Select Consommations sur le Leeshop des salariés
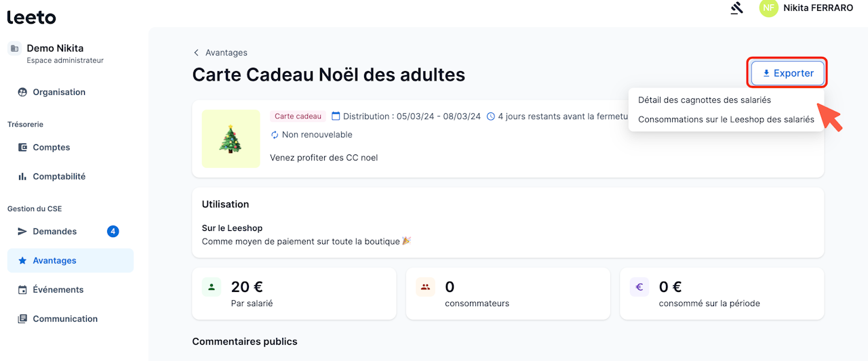Viewport: 868px width, 361px height. [x=726, y=119]
